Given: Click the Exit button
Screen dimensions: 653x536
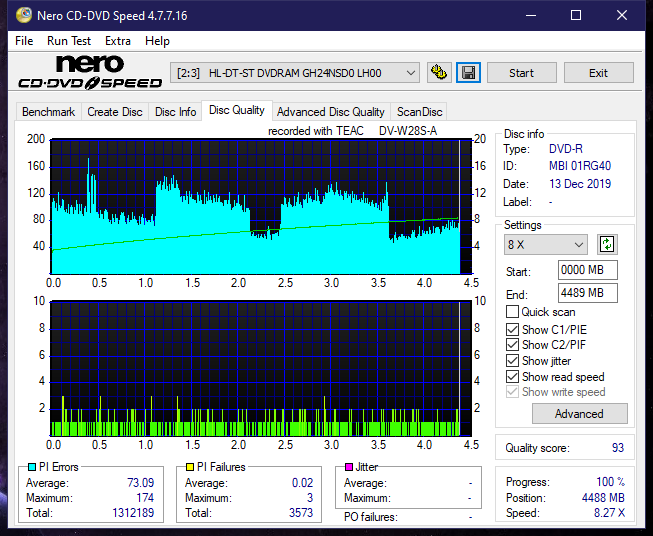Looking at the screenshot, I should [598, 73].
